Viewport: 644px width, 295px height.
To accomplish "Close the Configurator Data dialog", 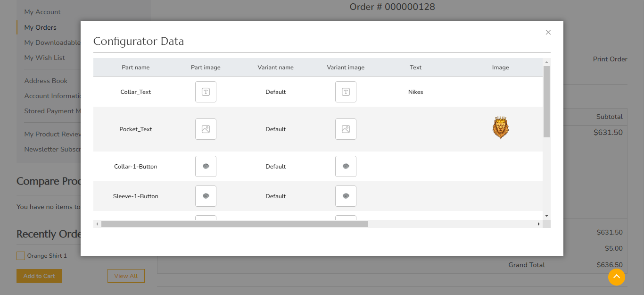I will pos(548,32).
